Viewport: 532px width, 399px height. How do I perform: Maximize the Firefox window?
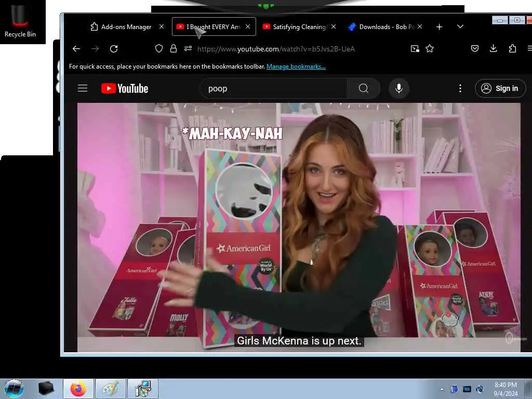517,20
